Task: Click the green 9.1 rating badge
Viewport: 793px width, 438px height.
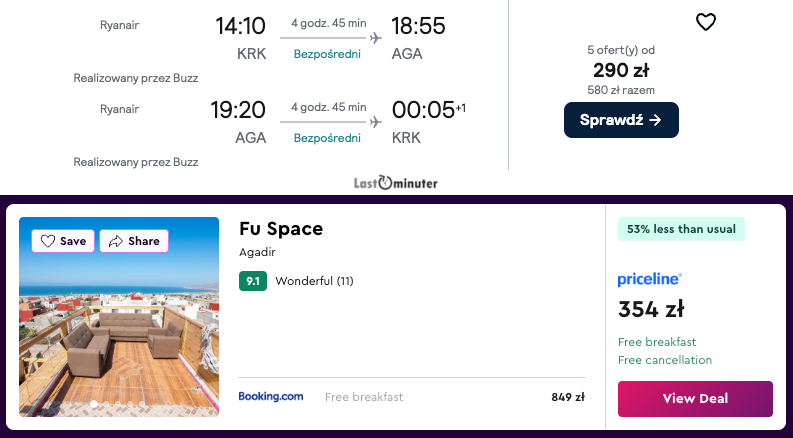Action: point(253,281)
